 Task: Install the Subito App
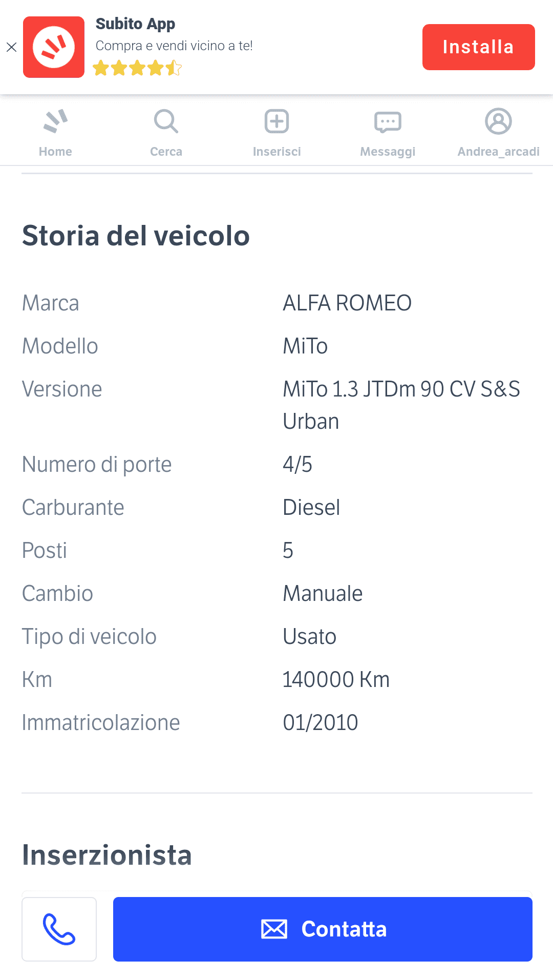coord(478,47)
